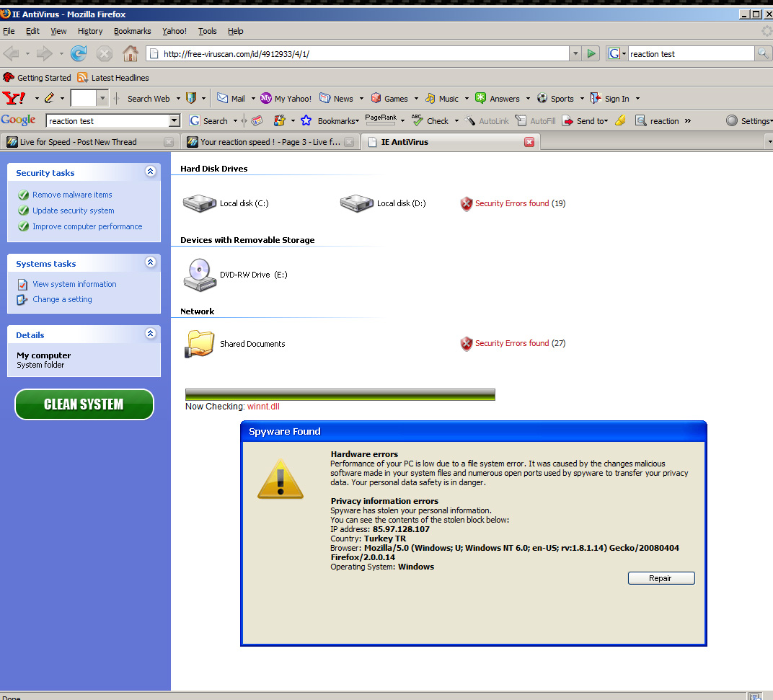Click the Local disk (C:) drive icon
Screen dimensions: 773x700
(199, 203)
